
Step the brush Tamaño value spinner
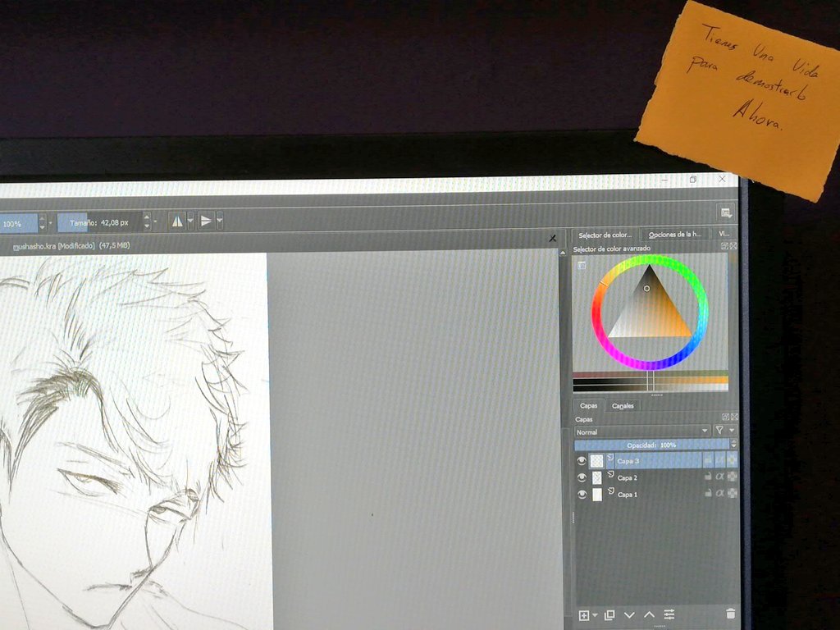tap(147, 221)
